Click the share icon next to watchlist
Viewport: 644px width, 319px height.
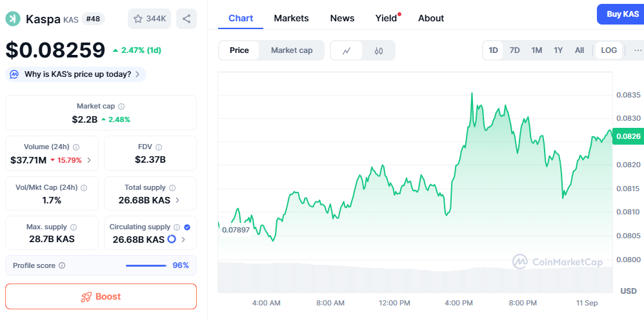[186, 19]
